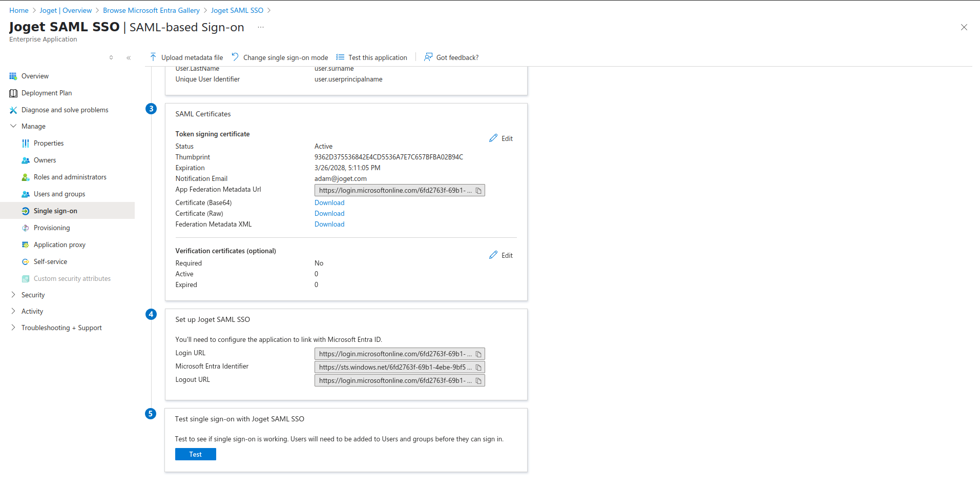
Task: Click the Set up Joget SAML SSO heading
Action: (213, 320)
